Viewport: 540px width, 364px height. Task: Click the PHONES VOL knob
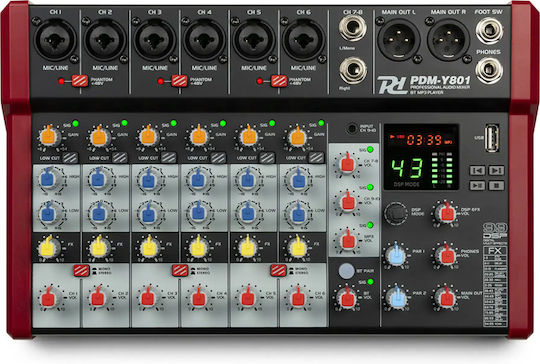[x=447, y=256]
